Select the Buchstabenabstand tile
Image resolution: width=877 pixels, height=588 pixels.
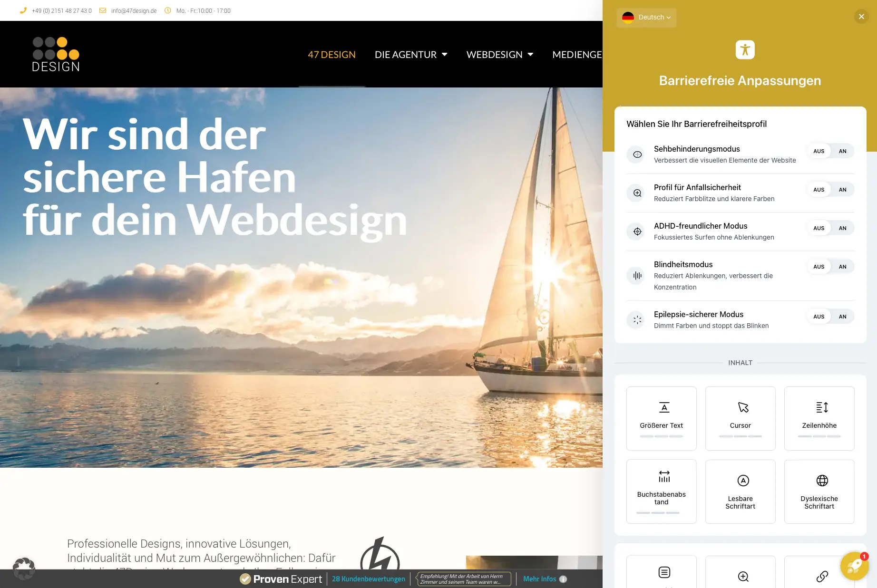pos(661,492)
